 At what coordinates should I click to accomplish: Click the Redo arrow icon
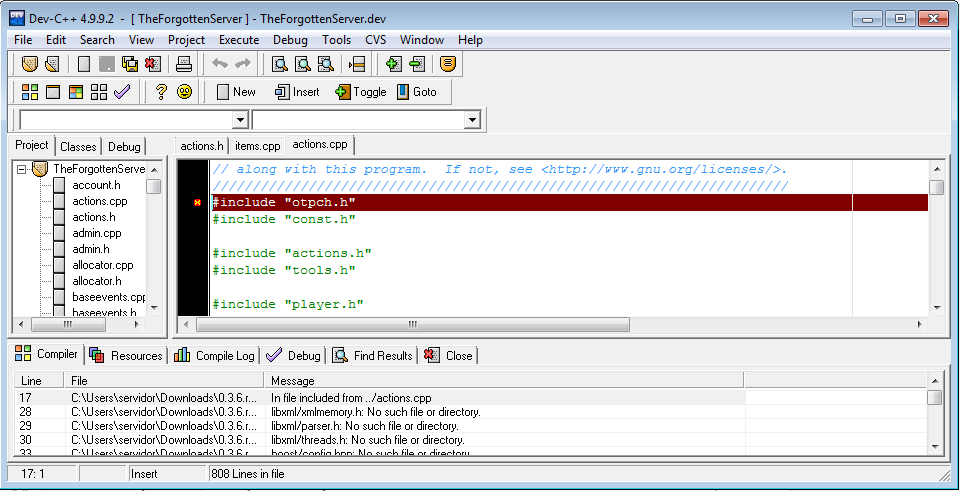[243, 64]
